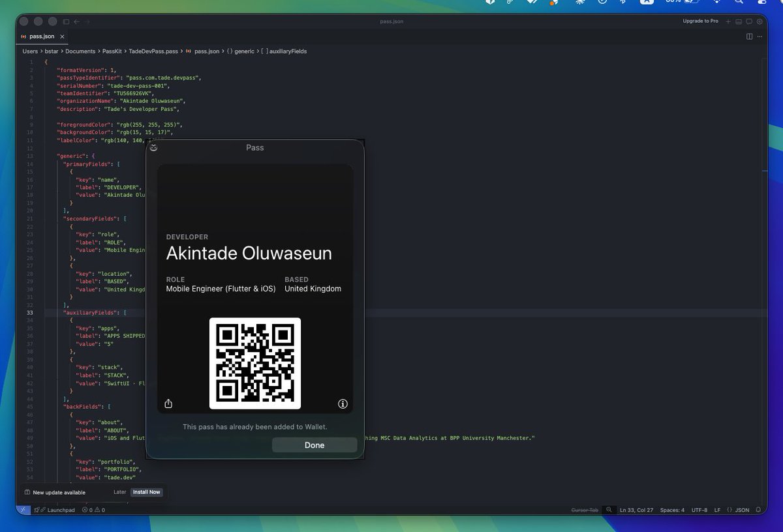Toggle Cursor Tab in the status bar
Image resolution: width=783 pixels, height=532 pixels.
pyautogui.click(x=585, y=510)
